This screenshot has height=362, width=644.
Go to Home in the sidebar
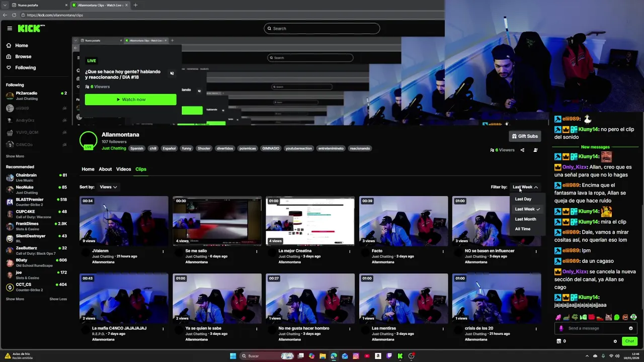pos(17,45)
